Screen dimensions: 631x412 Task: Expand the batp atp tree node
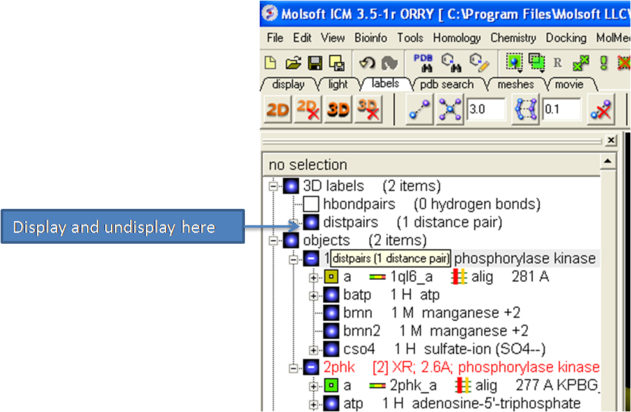(x=314, y=295)
